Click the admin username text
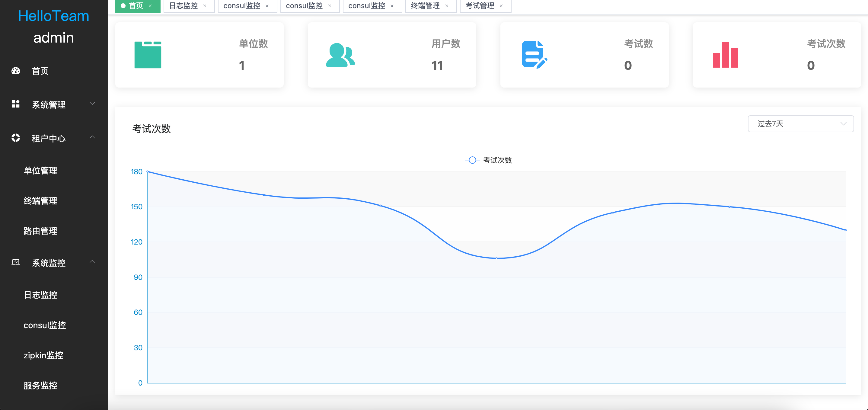This screenshot has height=410, width=868. click(54, 37)
